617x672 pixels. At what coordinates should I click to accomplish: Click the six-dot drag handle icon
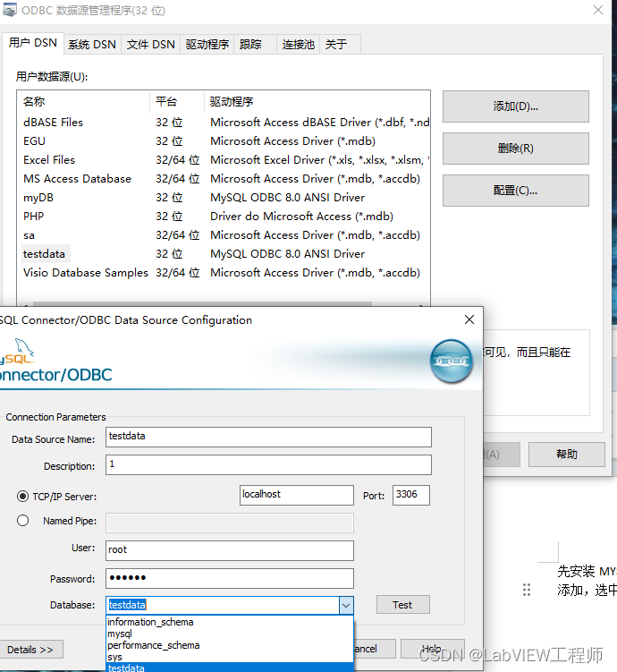pos(527,590)
